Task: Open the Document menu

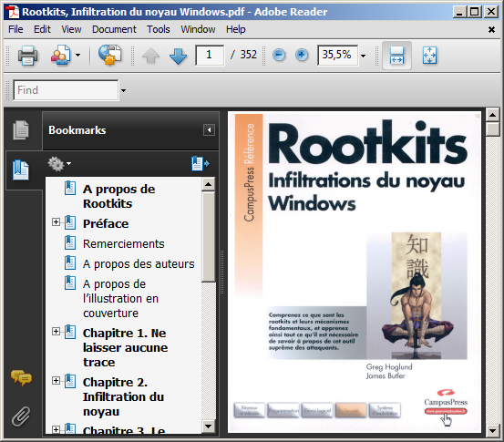Action: coord(114,29)
